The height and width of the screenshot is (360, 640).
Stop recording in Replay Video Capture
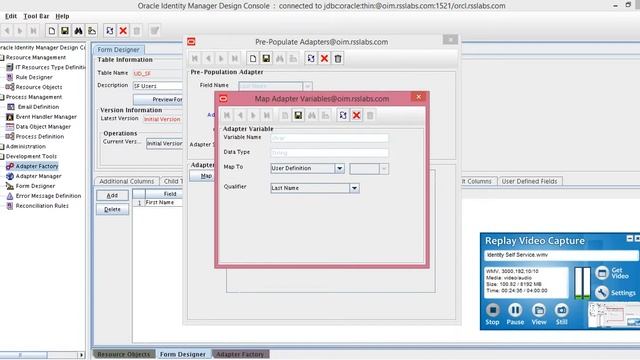(492, 314)
